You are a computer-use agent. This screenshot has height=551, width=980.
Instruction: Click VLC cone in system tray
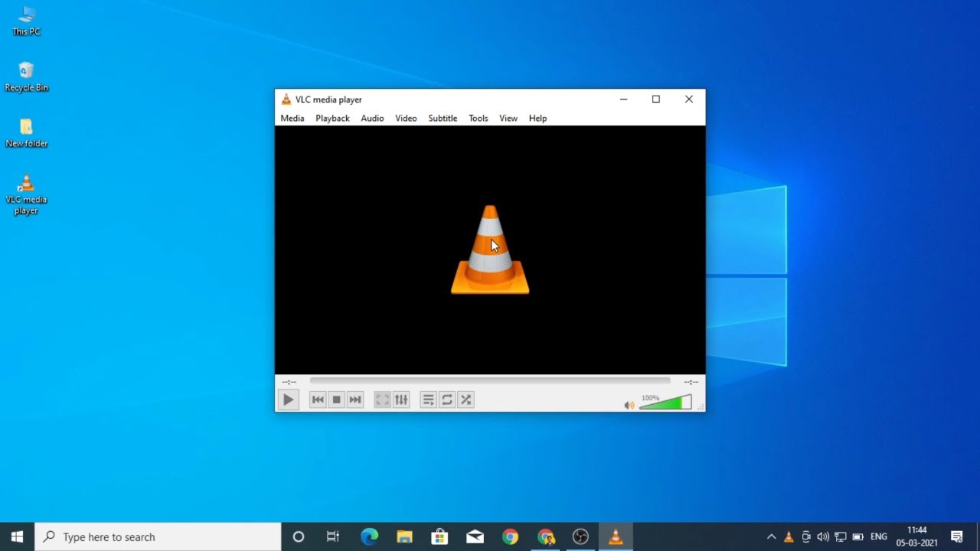tap(789, 536)
